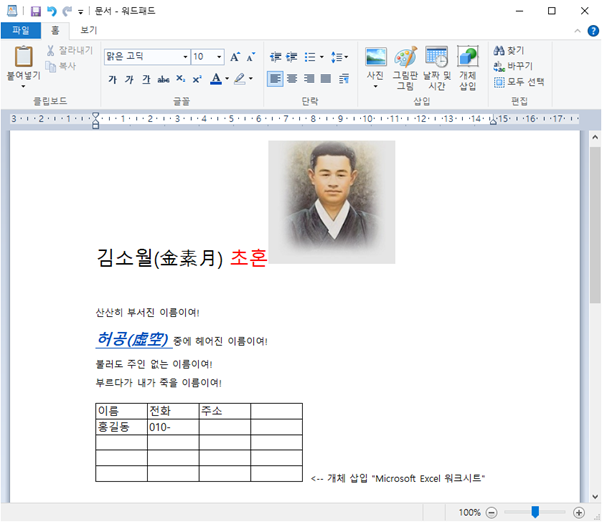Zoom out with the minus button
The height and width of the screenshot is (522, 602).
(x=491, y=512)
